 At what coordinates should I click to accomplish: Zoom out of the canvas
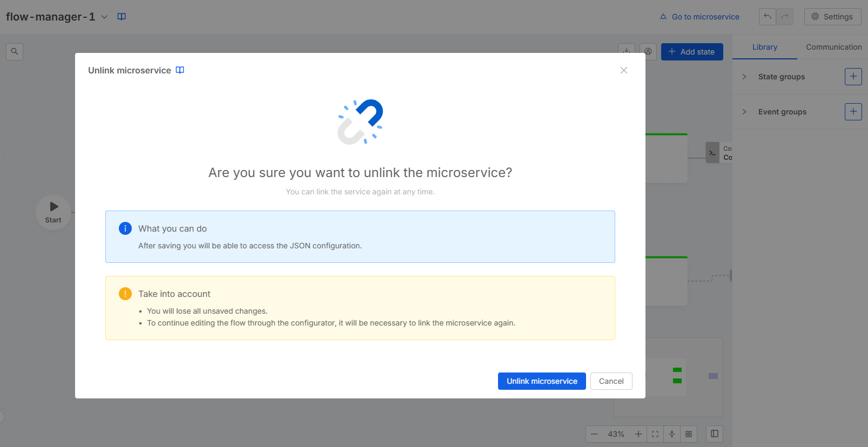[594, 434]
